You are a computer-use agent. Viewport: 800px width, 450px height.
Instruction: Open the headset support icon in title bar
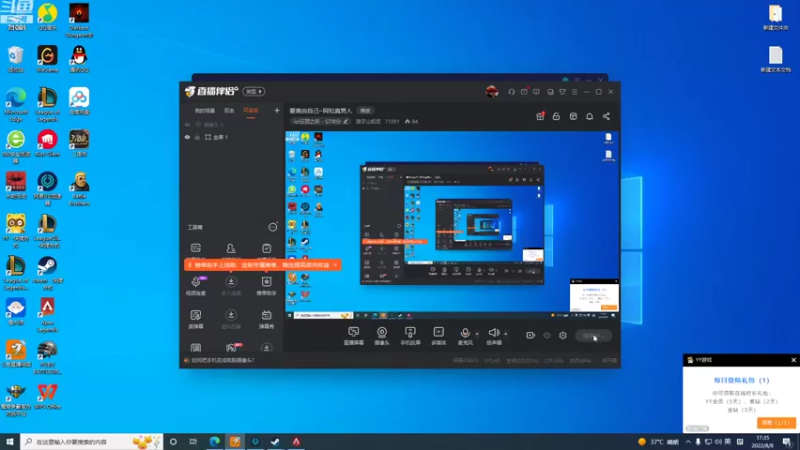tap(511, 92)
